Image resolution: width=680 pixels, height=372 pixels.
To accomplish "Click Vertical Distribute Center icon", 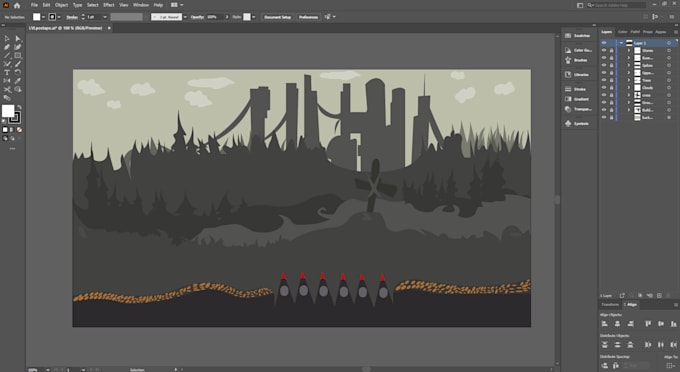I will [618, 345].
